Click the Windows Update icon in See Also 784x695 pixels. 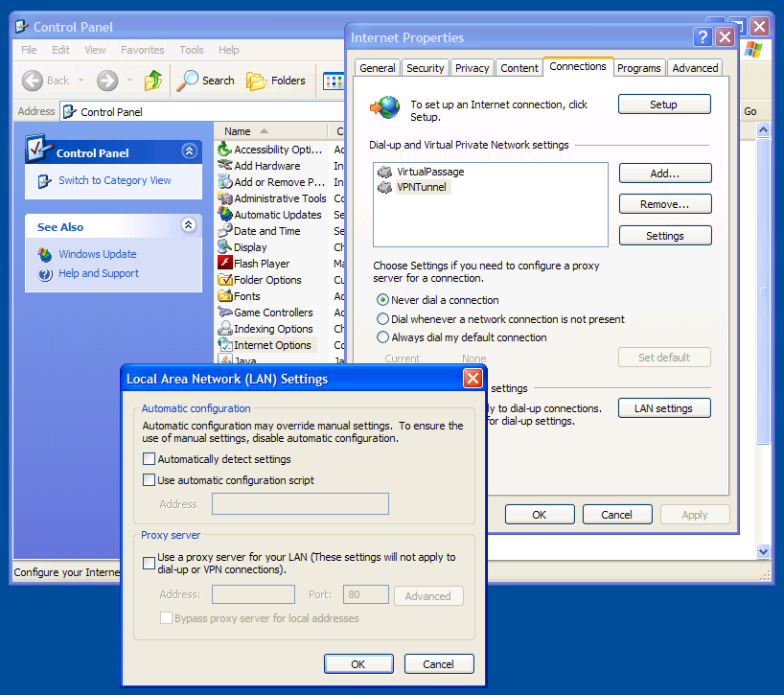pyautogui.click(x=45, y=254)
